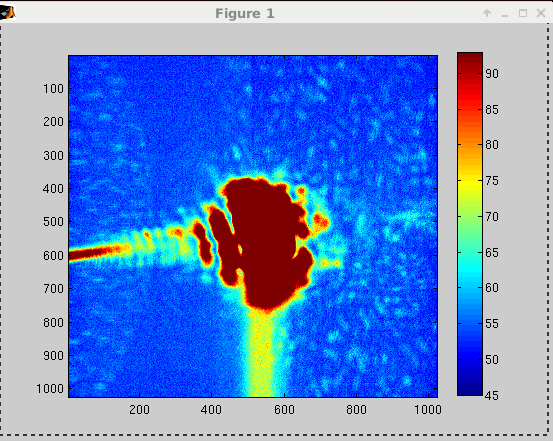Click the small red spot right of the blob
Image resolution: width=553 pixels, height=441 pixels.
click(x=321, y=222)
